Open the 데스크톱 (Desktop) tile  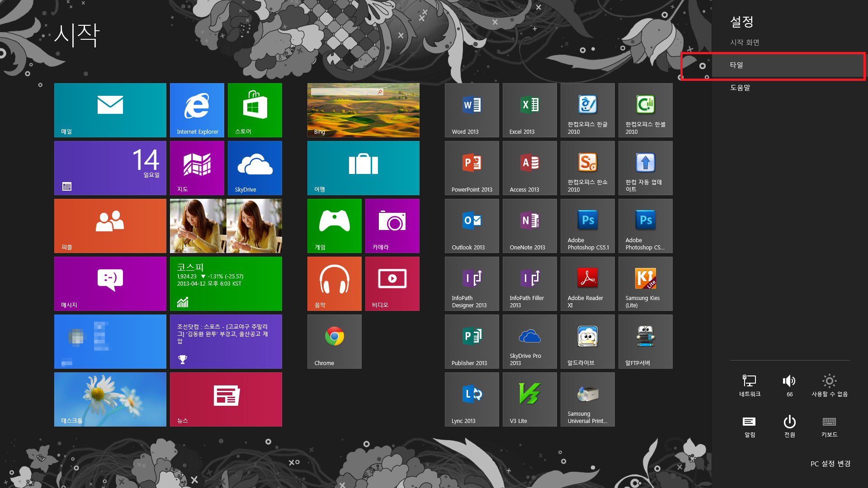pyautogui.click(x=110, y=399)
